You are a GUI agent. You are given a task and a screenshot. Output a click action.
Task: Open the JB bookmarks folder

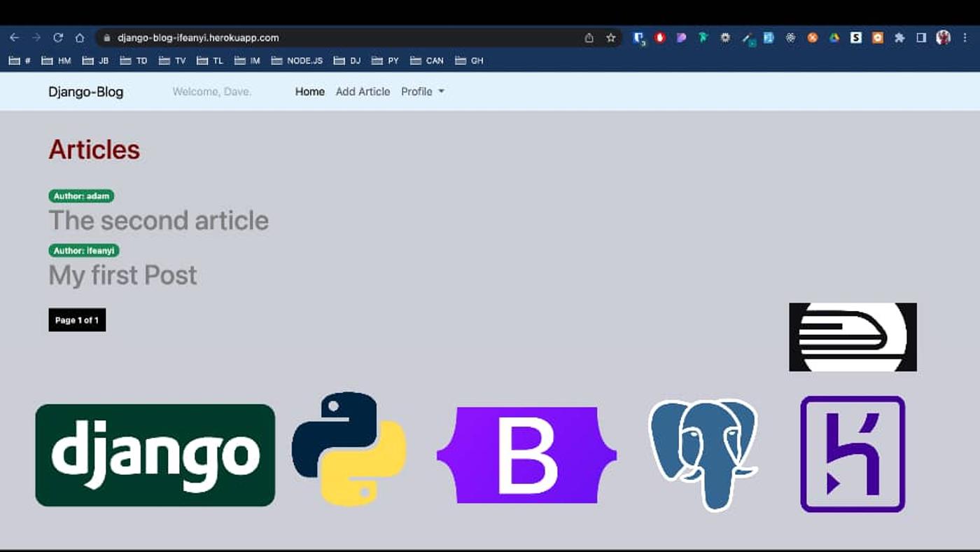pos(95,61)
